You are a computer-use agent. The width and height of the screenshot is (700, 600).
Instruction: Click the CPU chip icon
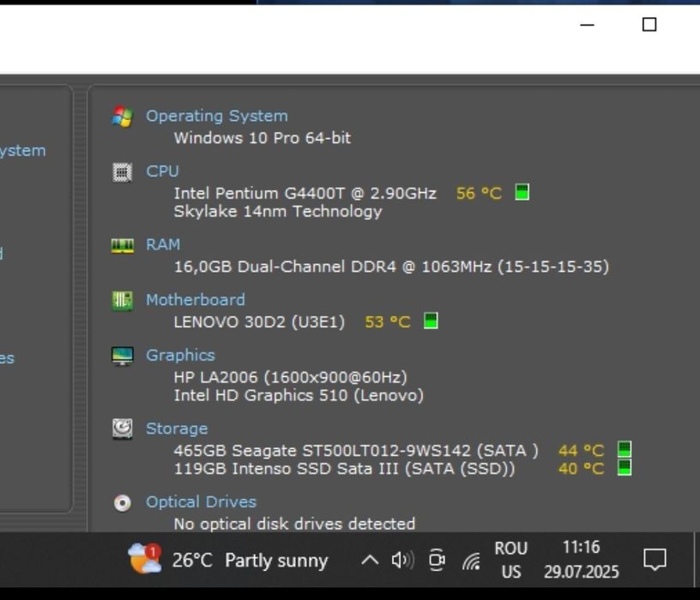[x=123, y=172]
